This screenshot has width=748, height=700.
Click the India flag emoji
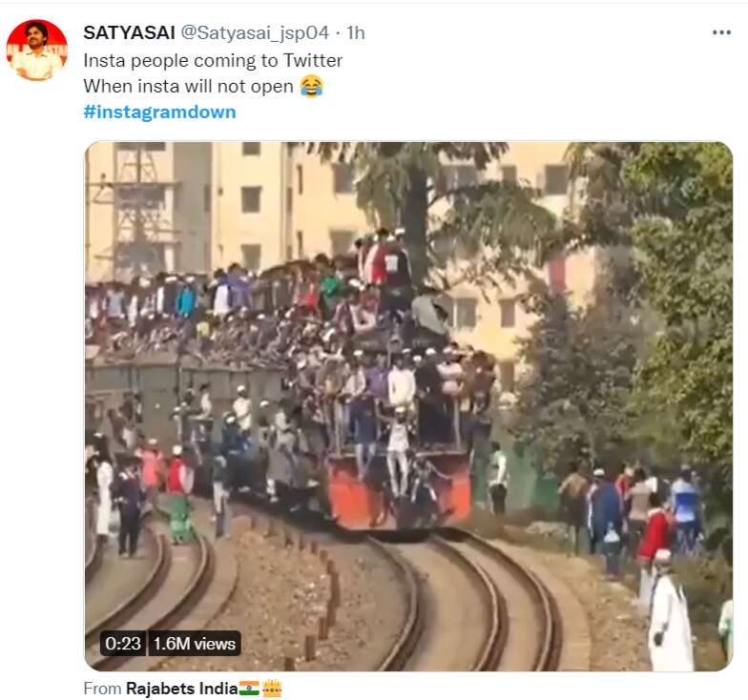[249, 689]
